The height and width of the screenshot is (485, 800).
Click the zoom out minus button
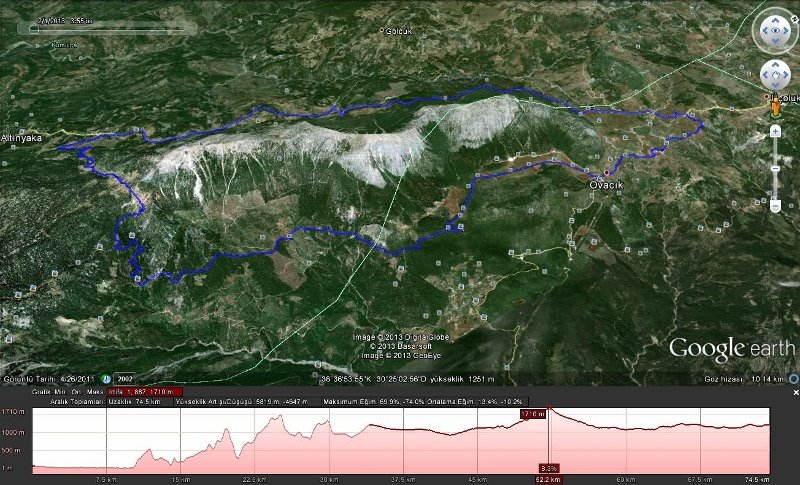point(775,205)
